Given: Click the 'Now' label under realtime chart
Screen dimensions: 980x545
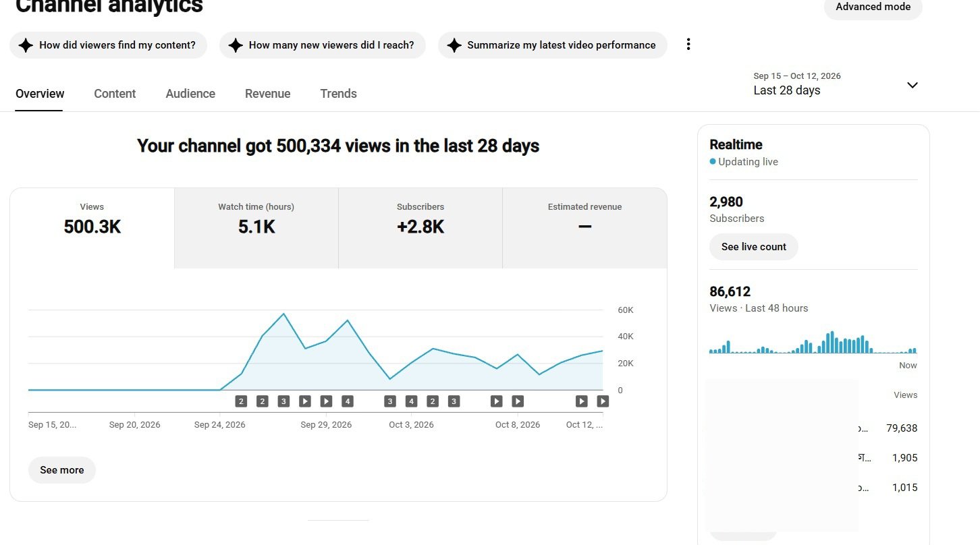Looking at the screenshot, I should pyautogui.click(x=908, y=366).
